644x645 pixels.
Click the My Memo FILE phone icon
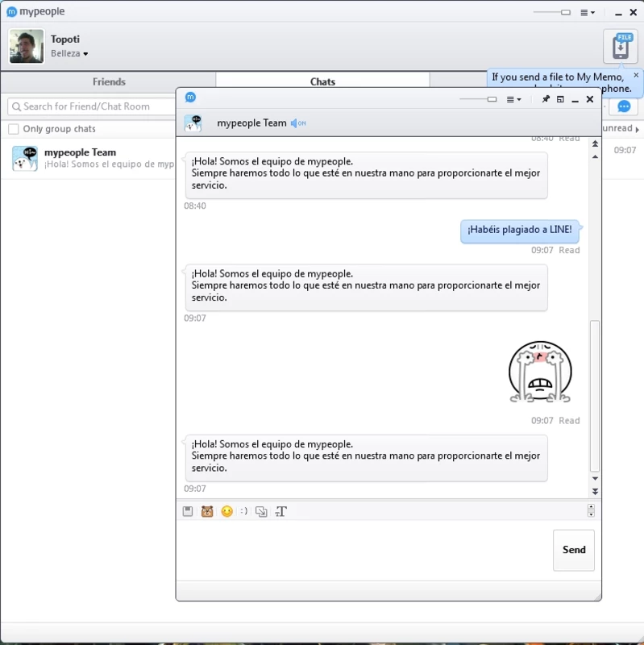621,47
